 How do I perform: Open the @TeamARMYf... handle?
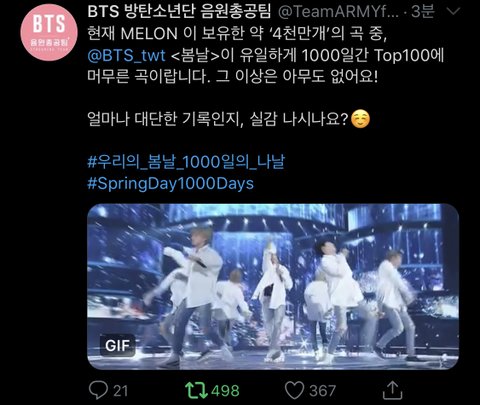click(338, 12)
